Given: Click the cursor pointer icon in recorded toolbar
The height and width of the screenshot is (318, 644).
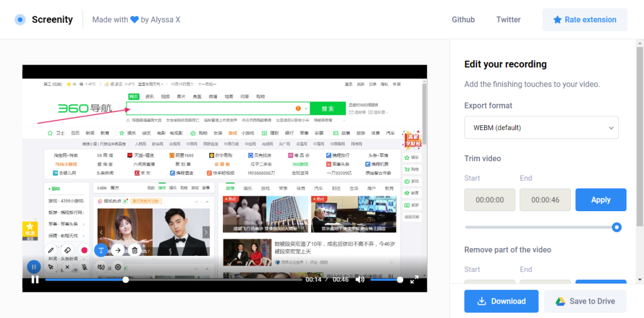Looking at the screenshot, I should click(x=51, y=267).
